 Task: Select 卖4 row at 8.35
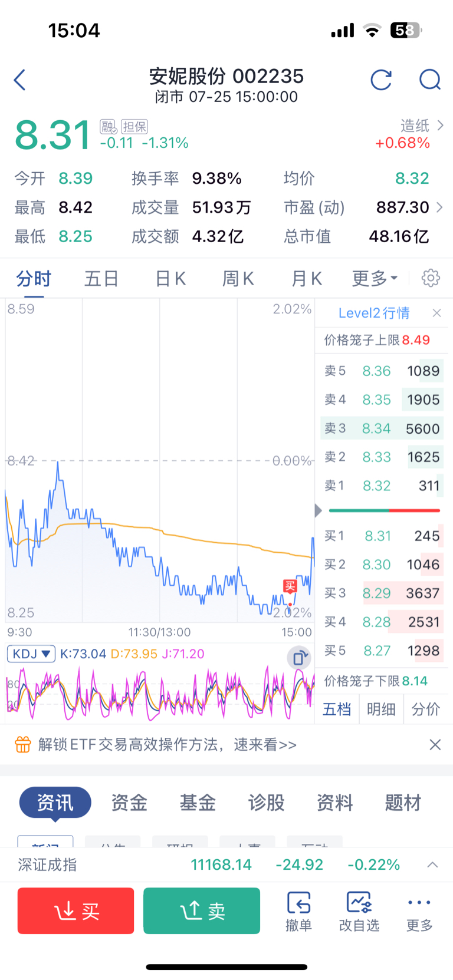coord(382,400)
